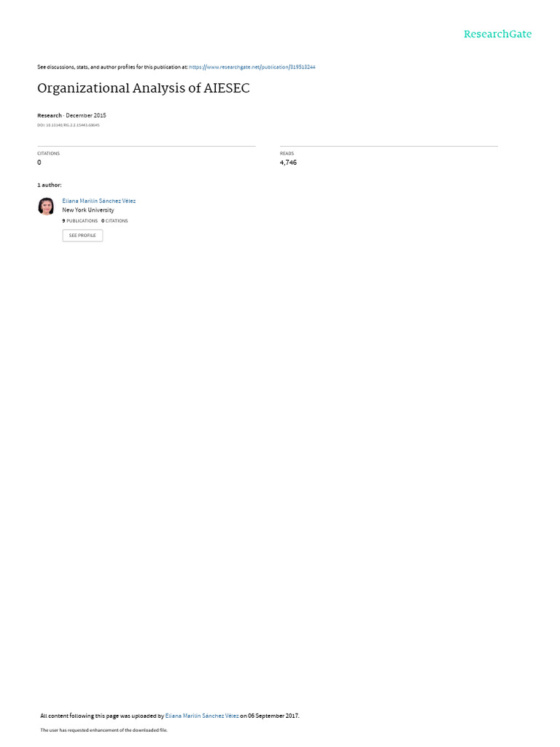
Task: Click the 1 author: label
Action: pyautogui.click(x=50, y=185)
